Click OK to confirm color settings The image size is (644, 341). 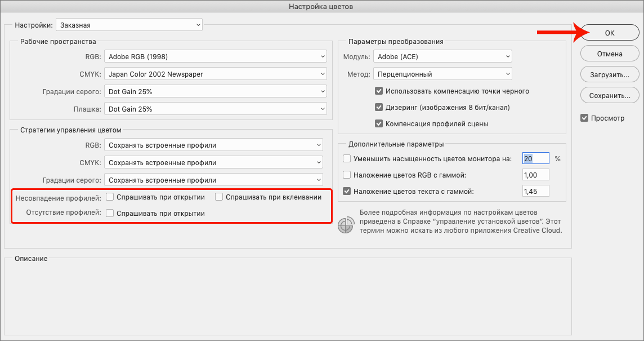click(610, 33)
